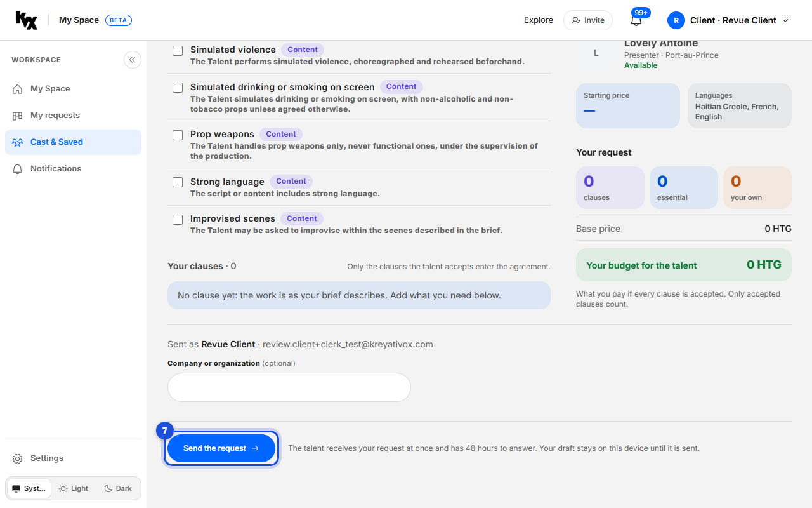Click the Your budget for the talent box
The height and width of the screenshot is (508, 812).
click(x=684, y=265)
